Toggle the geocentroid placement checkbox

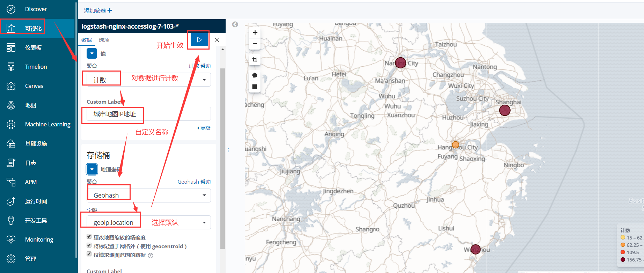[x=89, y=246]
